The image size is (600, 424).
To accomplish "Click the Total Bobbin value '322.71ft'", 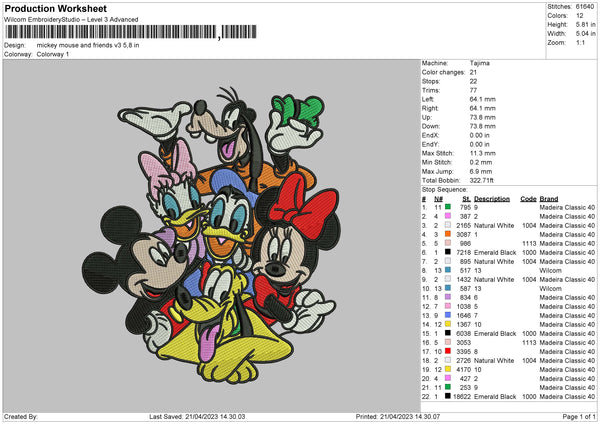I will [x=481, y=180].
